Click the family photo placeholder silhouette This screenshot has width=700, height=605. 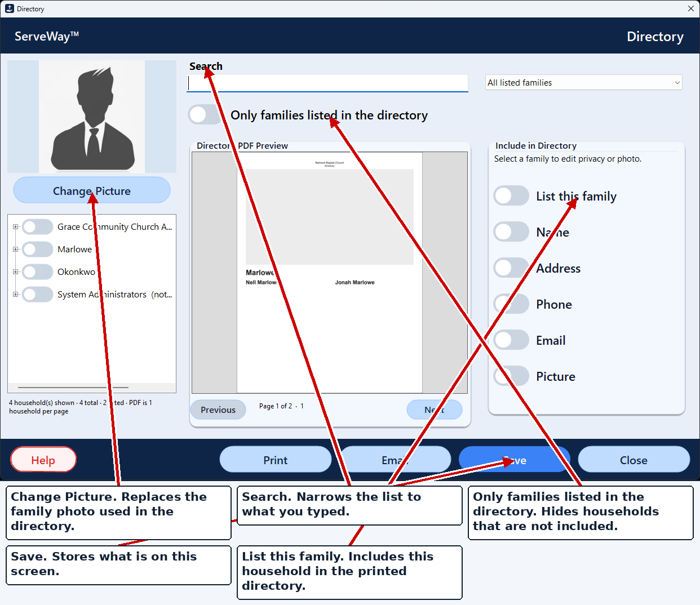click(92, 117)
